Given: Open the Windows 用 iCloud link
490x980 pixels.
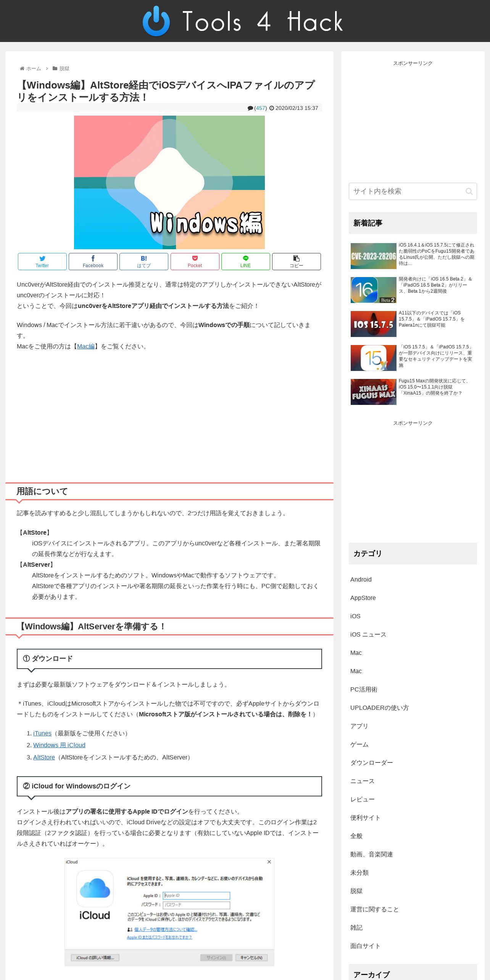Looking at the screenshot, I should (x=59, y=745).
